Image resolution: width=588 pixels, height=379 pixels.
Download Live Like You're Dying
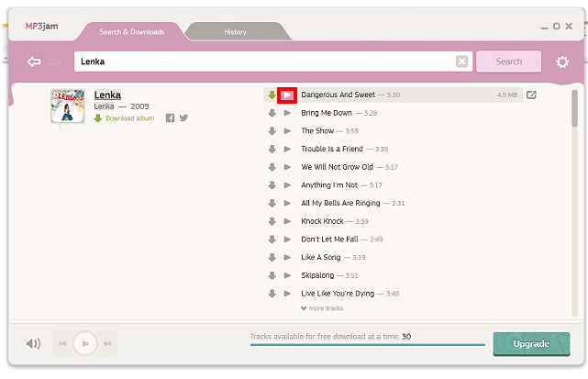click(x=272, y=293)
